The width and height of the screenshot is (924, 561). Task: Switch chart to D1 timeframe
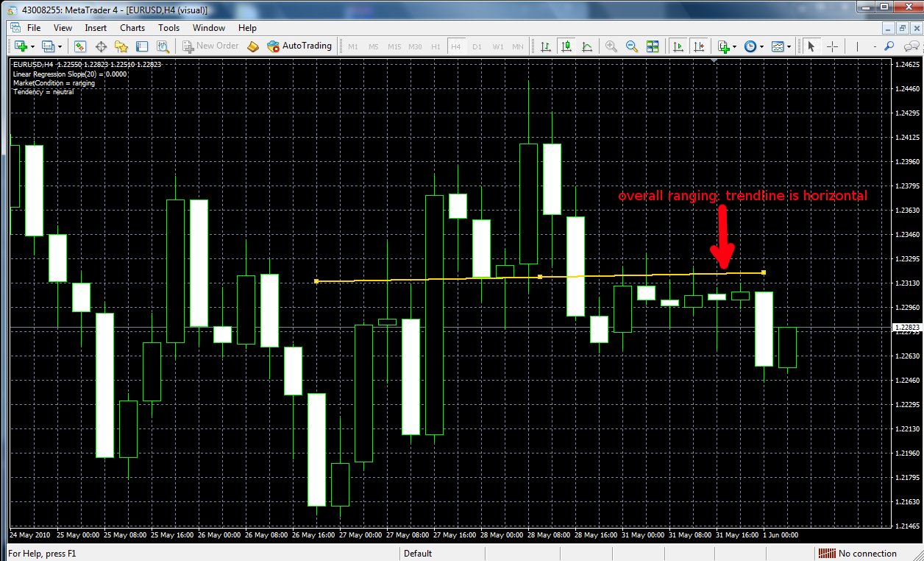click(475, 46)
